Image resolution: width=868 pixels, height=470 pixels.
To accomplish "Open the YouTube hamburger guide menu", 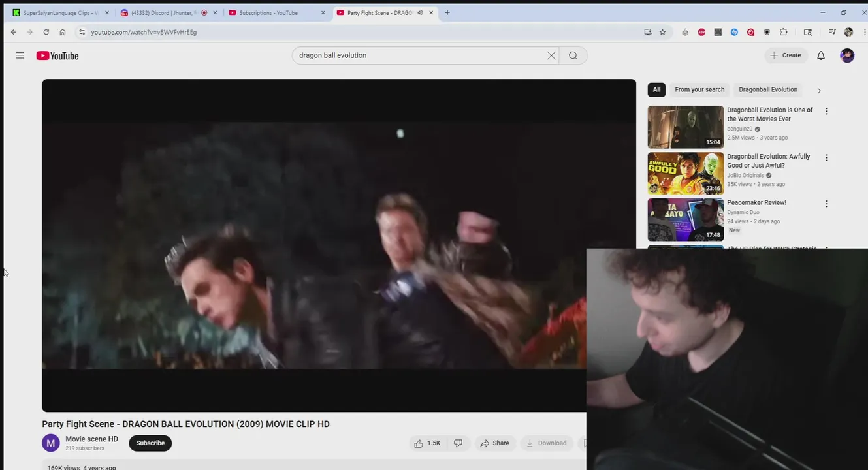I will (x=20, y=55).
